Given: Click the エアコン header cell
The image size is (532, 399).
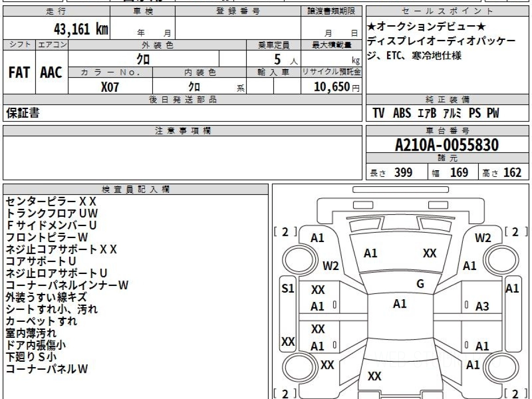Looking at the screenshot, I should pyautogui.click(x=52, y=45).
